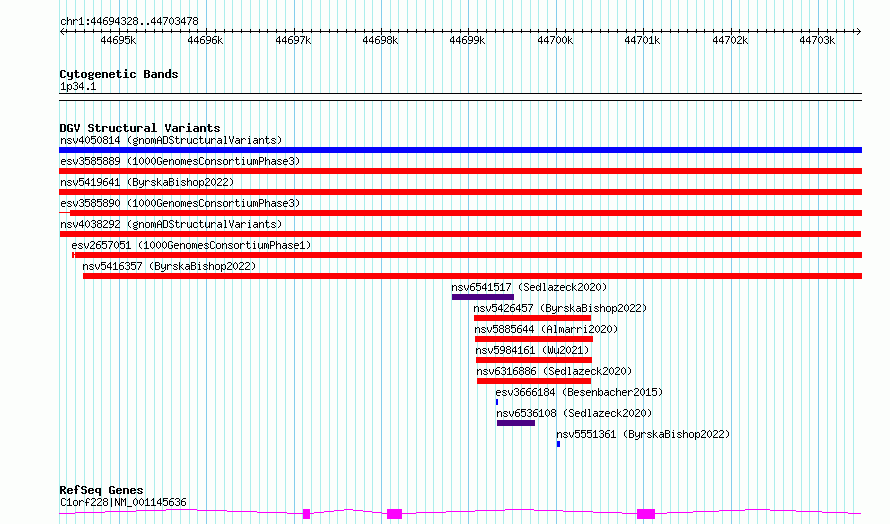Screen dimensions: 890x524
Task: Click the ruler's right arrowhead
Action: 859,31
